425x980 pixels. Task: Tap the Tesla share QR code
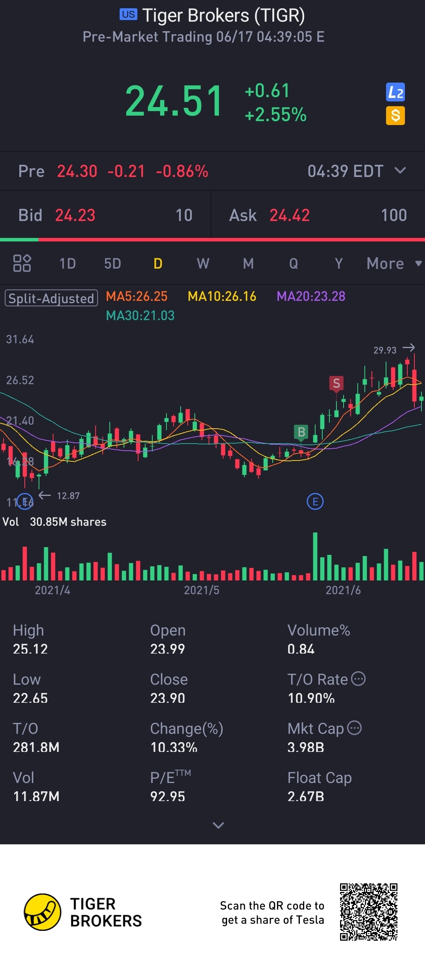pos(369,912)
